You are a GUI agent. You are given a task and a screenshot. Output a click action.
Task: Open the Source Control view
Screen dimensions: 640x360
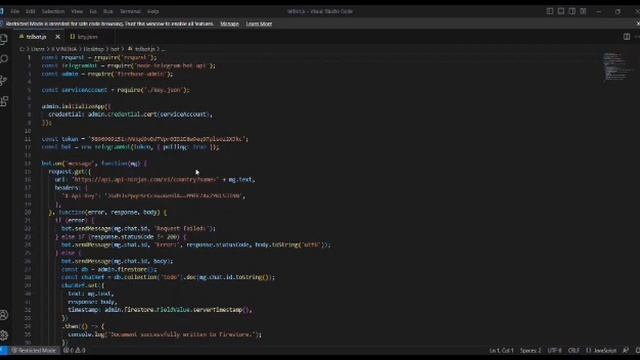pyautogui.click(x=4, y=80)
